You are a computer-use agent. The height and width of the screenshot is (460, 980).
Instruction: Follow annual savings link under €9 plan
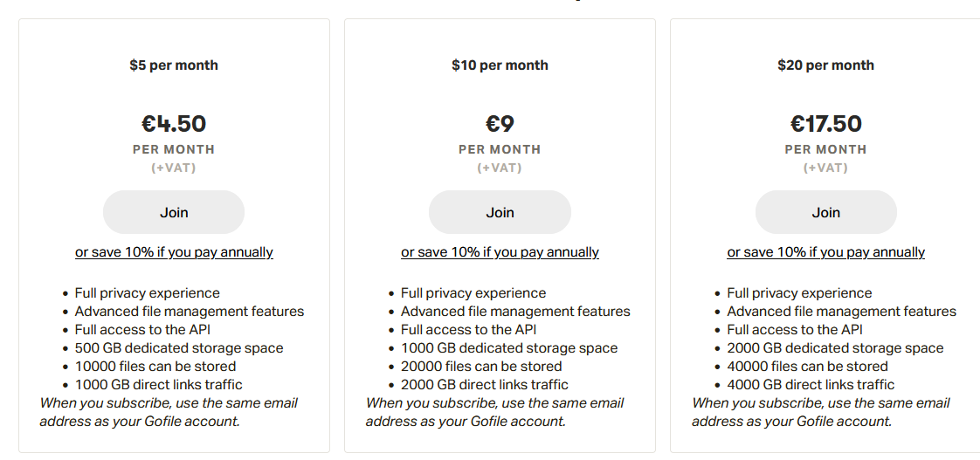tap(500, 252)
